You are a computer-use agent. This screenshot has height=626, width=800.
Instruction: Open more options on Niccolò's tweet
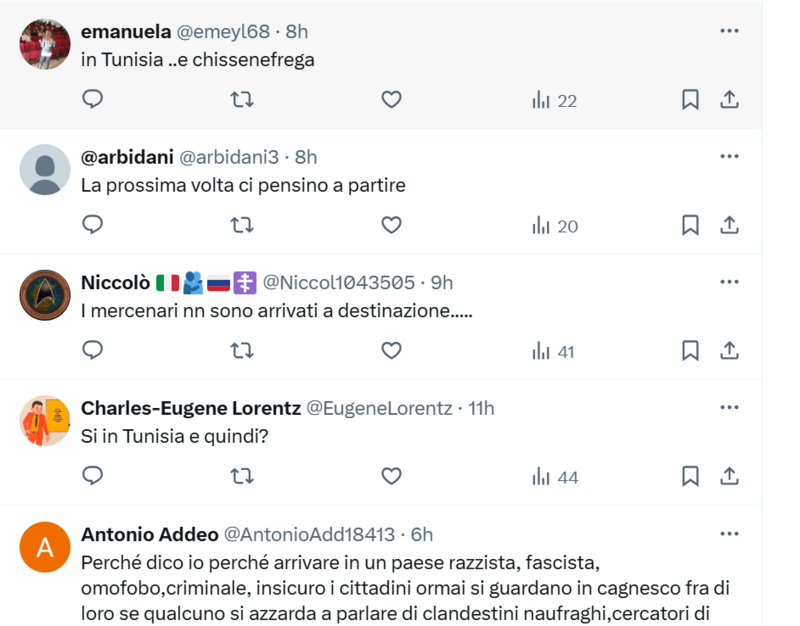pyautogui.click(x=729, y=282)
